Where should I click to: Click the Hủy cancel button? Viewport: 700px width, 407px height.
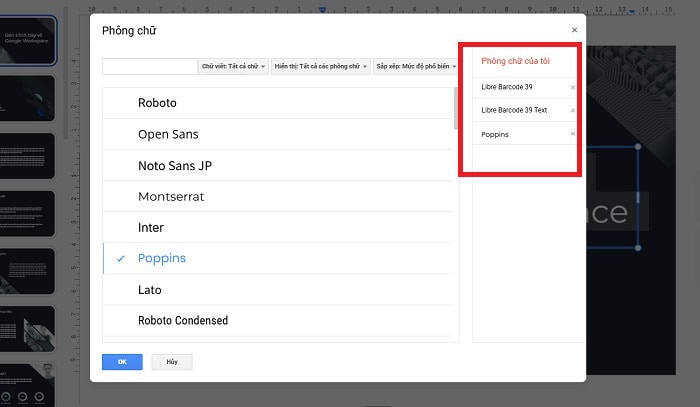(x=171, y=362)
